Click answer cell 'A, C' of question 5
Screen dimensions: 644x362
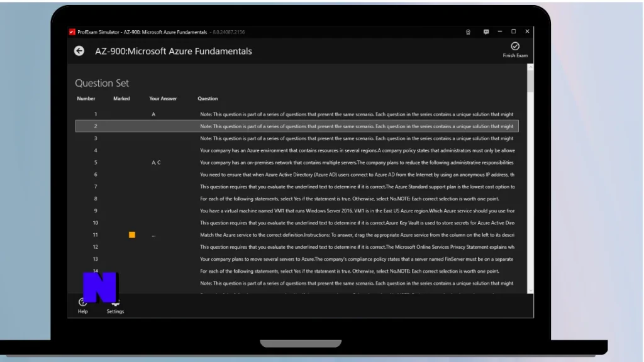point(156,163)
